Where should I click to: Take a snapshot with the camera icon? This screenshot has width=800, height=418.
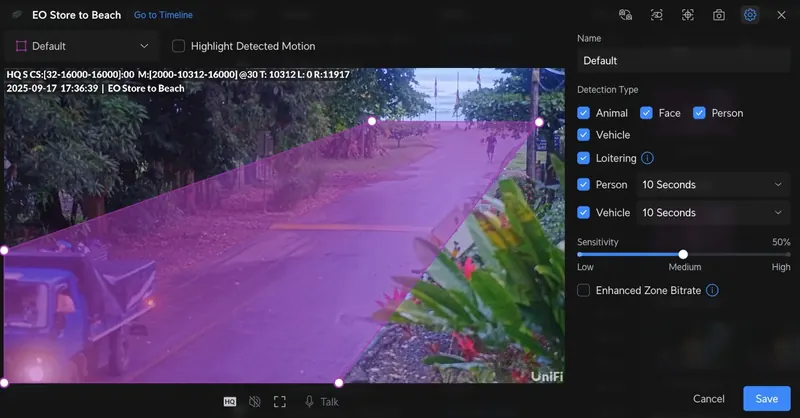718,15
